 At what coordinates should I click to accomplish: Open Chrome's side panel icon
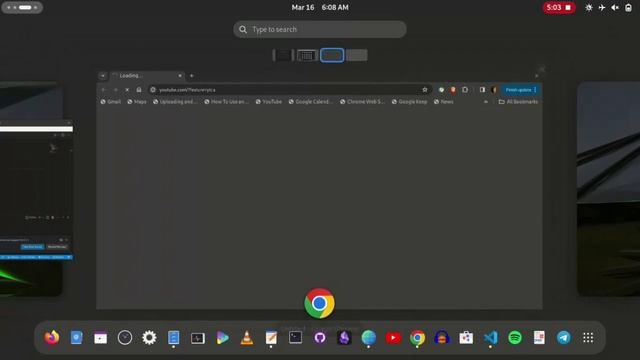482,90
